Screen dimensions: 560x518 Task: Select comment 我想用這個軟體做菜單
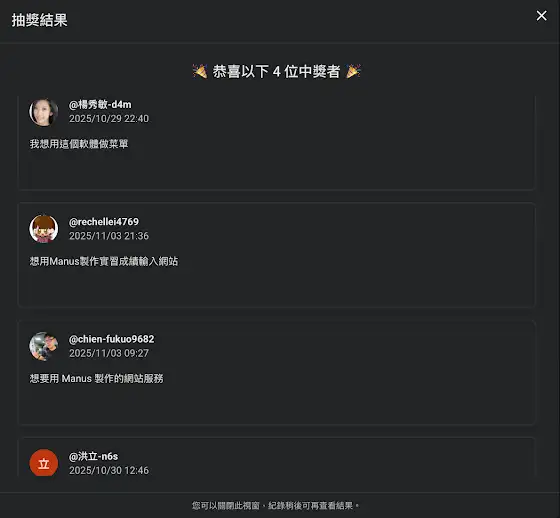79,144
